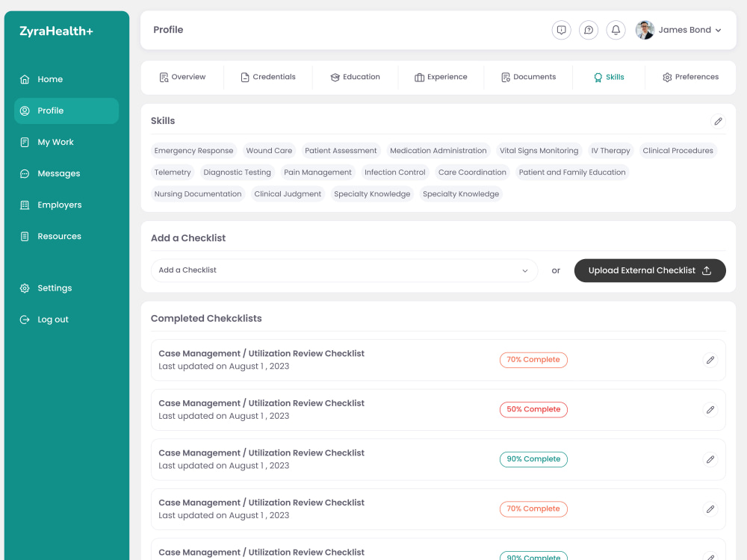Select the Wound Care skill tag
Screen dimensions: 747x560
pyautogui.click(x=269, y=151)
